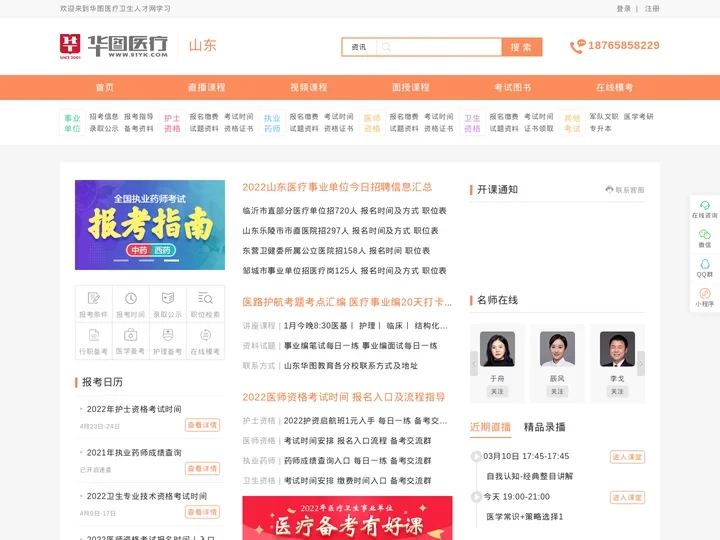Click the 注册 link
Image resolution: width=720 pixels, height=540 pixels.
(652, 9)
